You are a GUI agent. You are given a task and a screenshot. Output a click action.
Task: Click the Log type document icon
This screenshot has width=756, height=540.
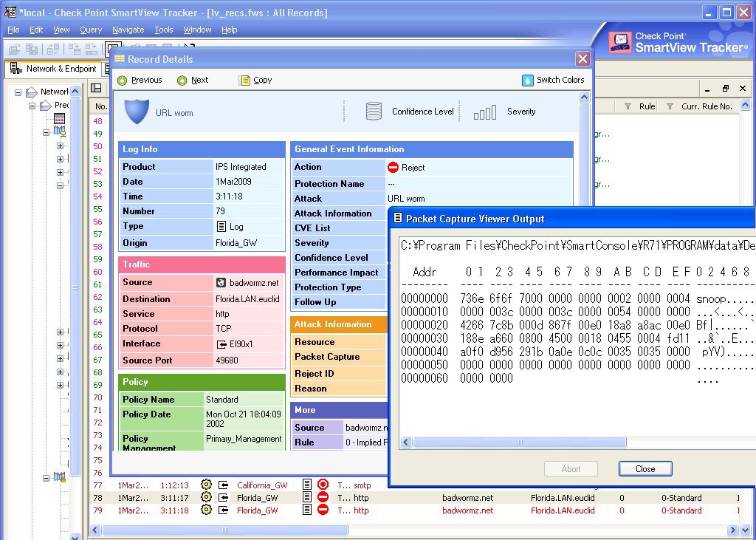click(x=221, y=226)
